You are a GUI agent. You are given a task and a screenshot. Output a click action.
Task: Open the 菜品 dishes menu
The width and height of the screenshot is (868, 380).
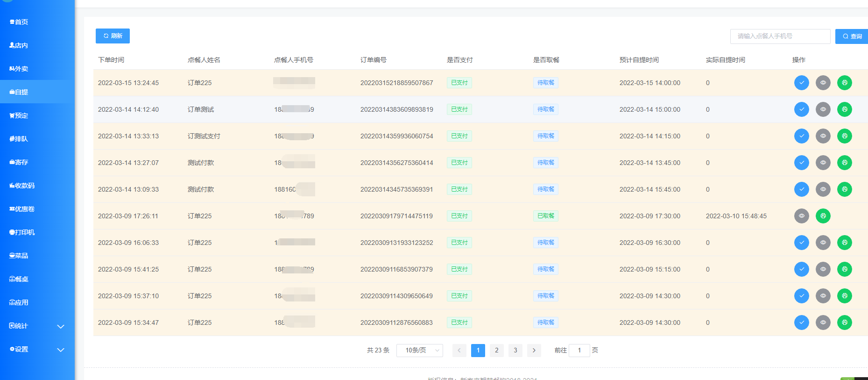coord(37,256)
